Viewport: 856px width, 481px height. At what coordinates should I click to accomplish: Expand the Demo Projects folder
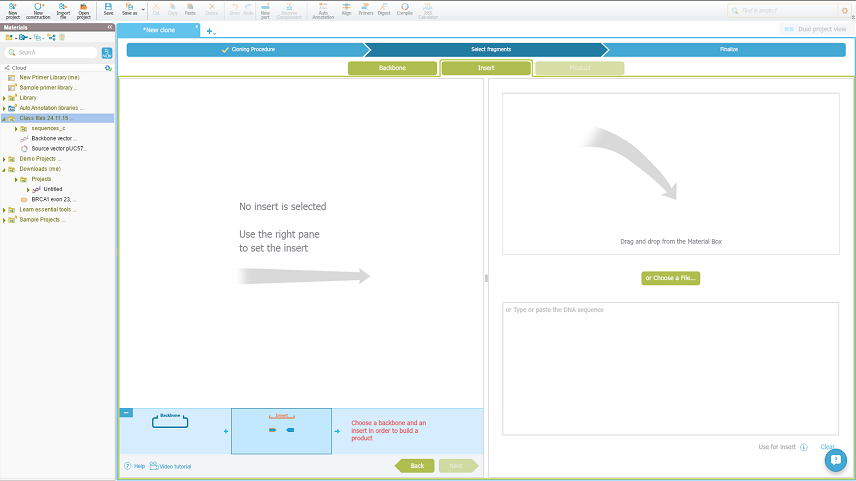(4, 159)
